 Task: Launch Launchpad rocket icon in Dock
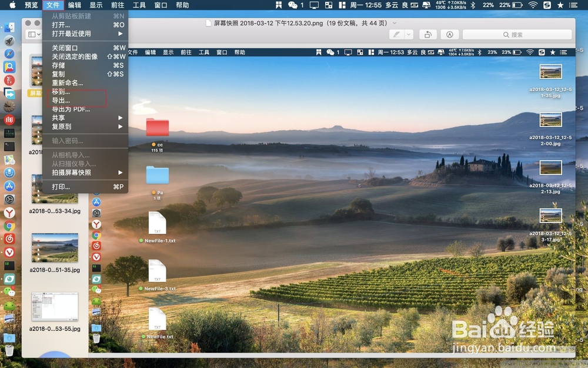click(x=9, y=41)
